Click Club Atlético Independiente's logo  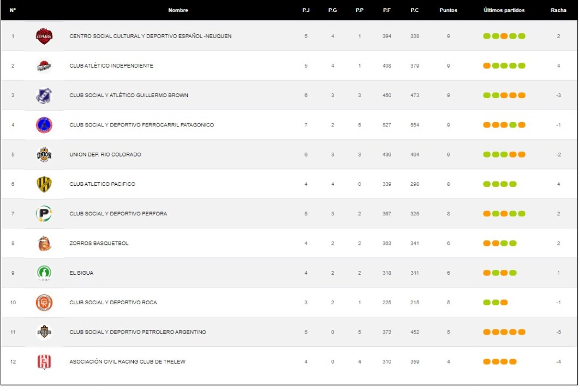coord(44,66)
